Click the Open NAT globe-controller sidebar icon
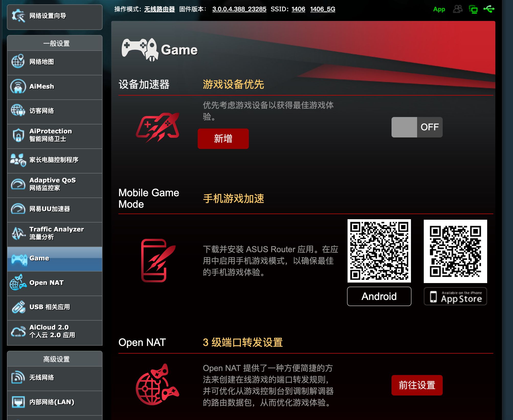Screen dimensions: 513x420 [18, 282]
